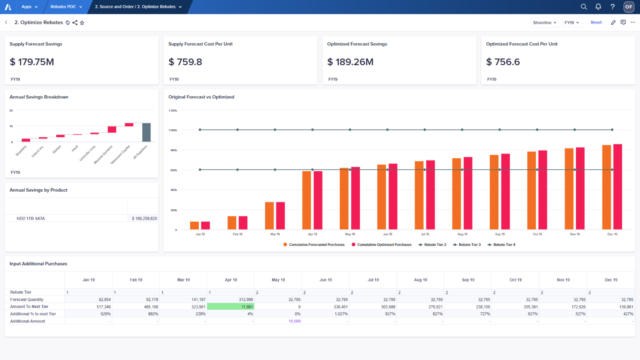Click the Additional Amount row label
Viewport: 640px width, 360px height.
(x=27, y=321)
